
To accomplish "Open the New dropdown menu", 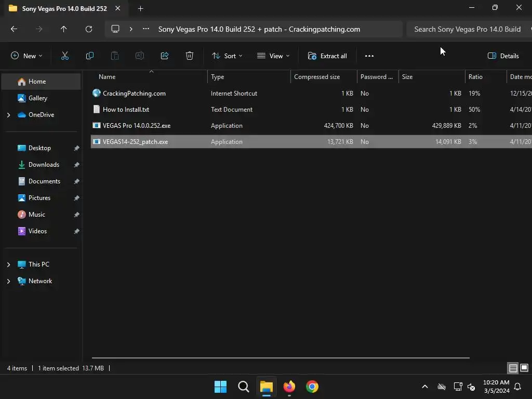I will (x=26, y=56).
